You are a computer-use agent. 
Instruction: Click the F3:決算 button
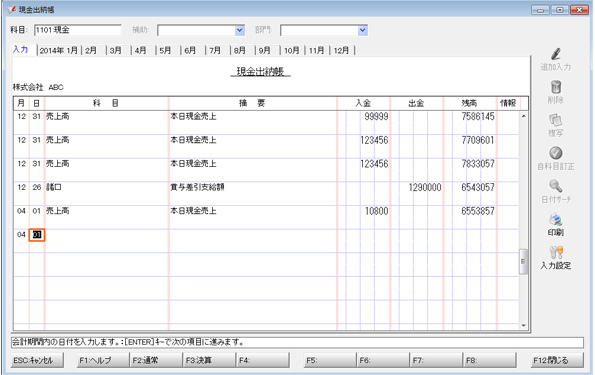[209, 360]
